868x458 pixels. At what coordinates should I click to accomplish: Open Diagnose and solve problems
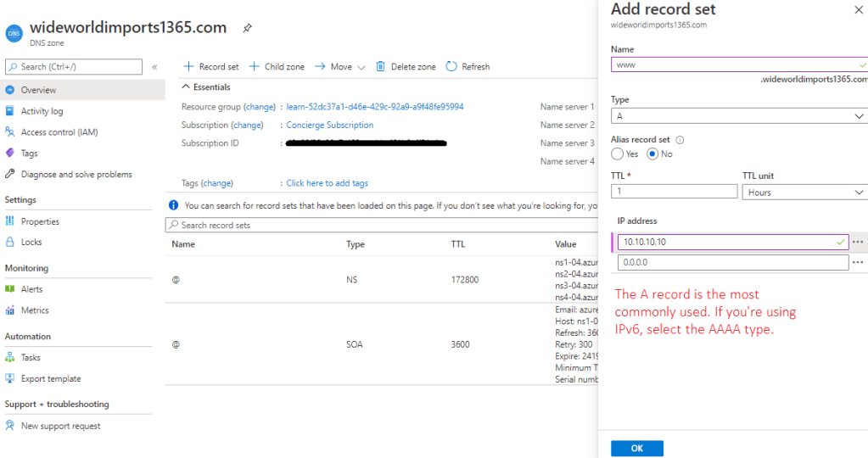coord(76,175)
